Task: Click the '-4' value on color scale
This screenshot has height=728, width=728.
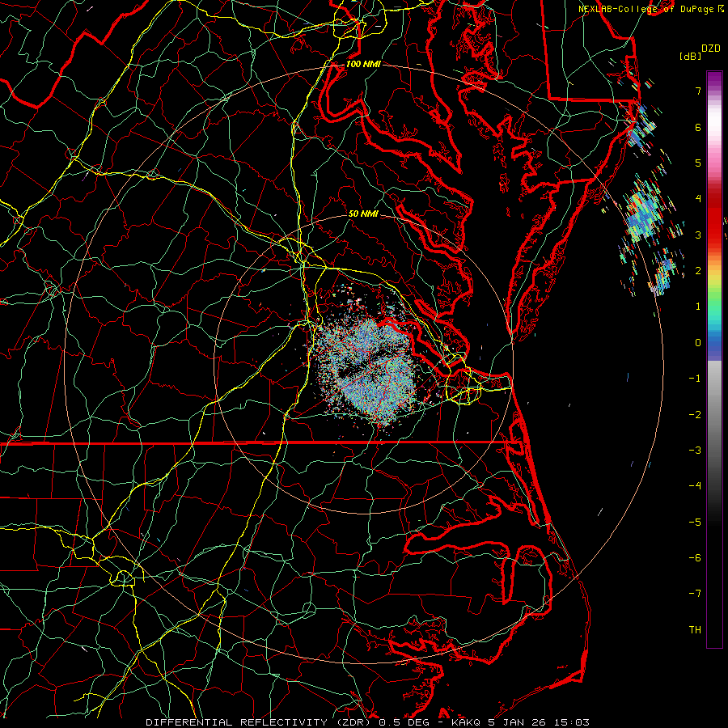Action: [x=695, y=486]
